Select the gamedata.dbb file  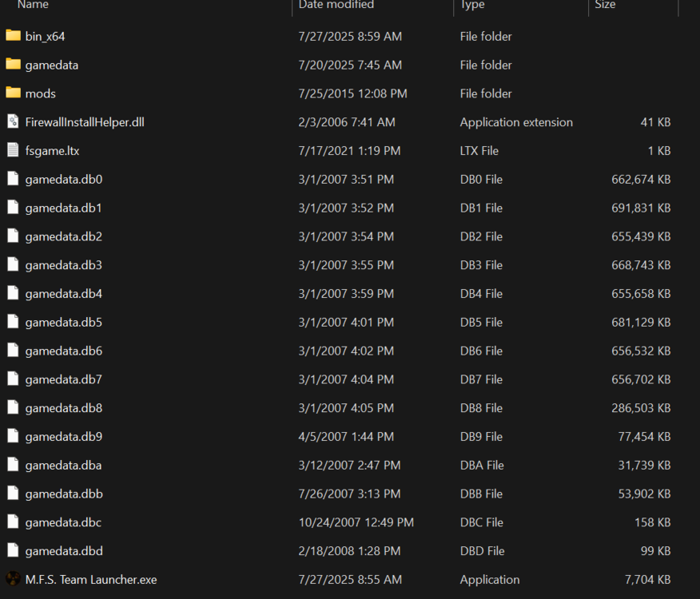click(62, 494)
